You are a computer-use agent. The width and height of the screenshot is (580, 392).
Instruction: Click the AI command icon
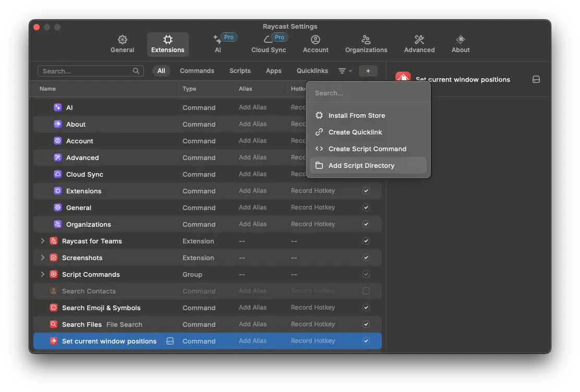[58, 107]
